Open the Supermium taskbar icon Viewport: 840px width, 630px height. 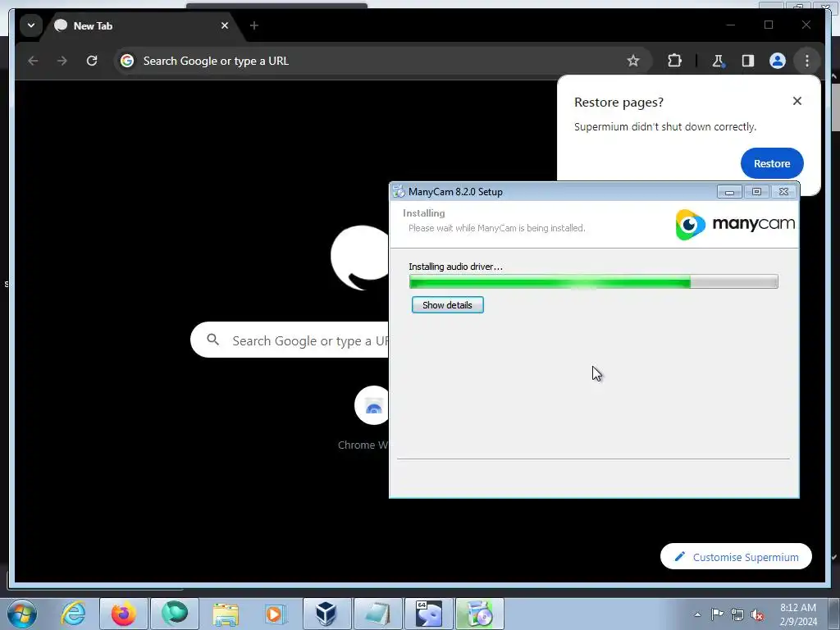175,614
